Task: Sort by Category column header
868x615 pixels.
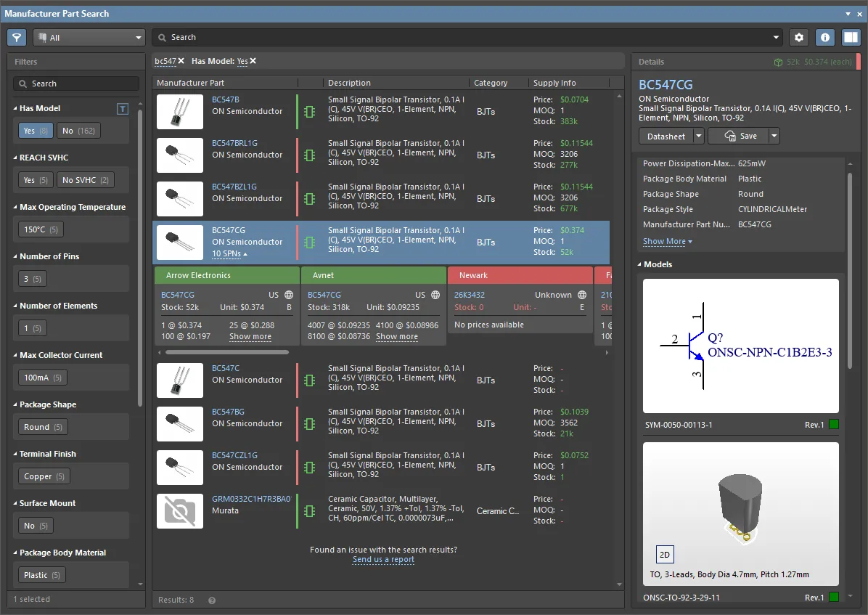Action: click(491, 83)
